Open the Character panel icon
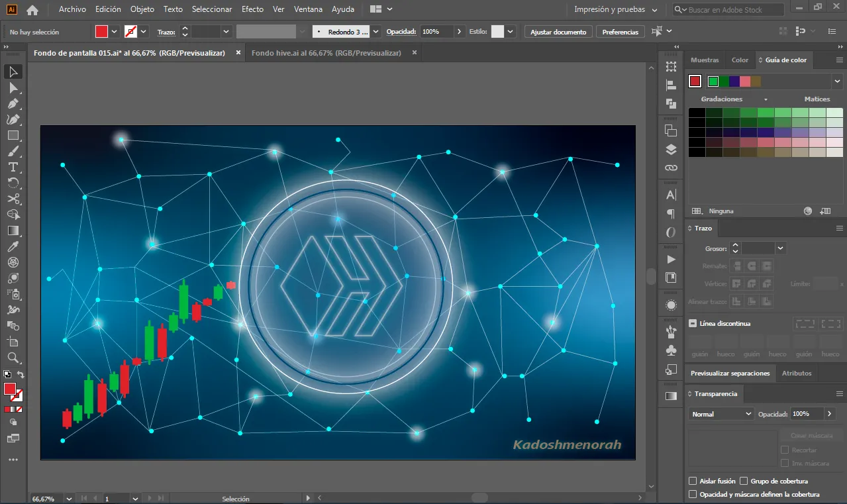This screenshot has width=847, height=504. tap(671, 195)
